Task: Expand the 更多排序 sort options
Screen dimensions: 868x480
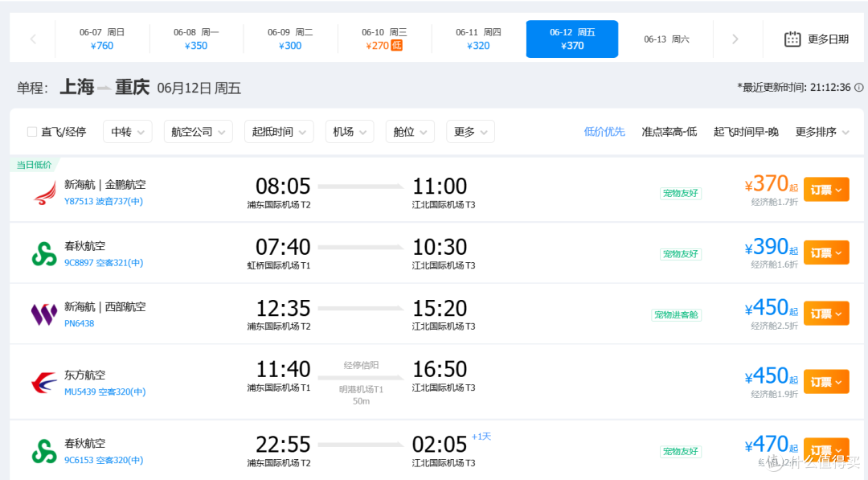Action: pos(822,132)
